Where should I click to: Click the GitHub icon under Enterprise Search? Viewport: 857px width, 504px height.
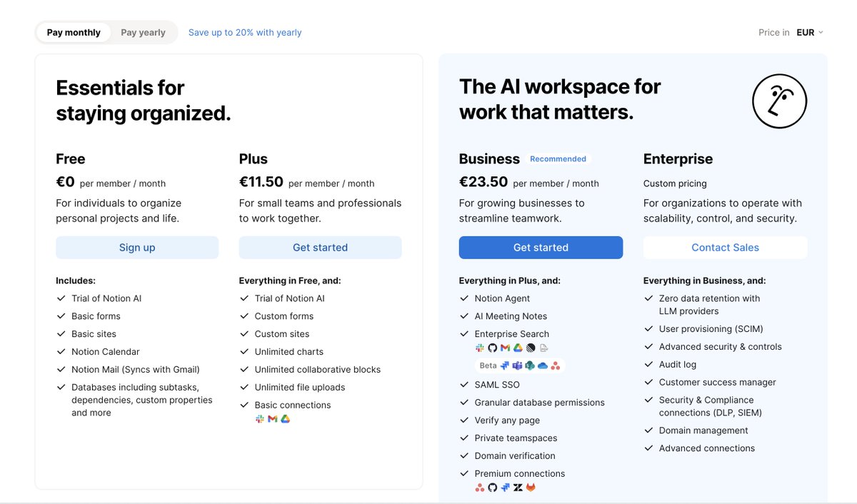pyautogui.click(x=493, y=348)
